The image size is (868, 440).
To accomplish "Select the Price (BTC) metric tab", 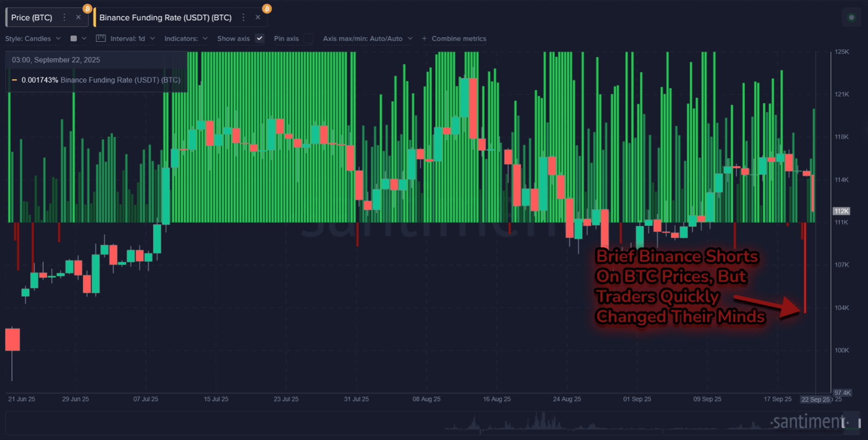I will coord(32,18).
